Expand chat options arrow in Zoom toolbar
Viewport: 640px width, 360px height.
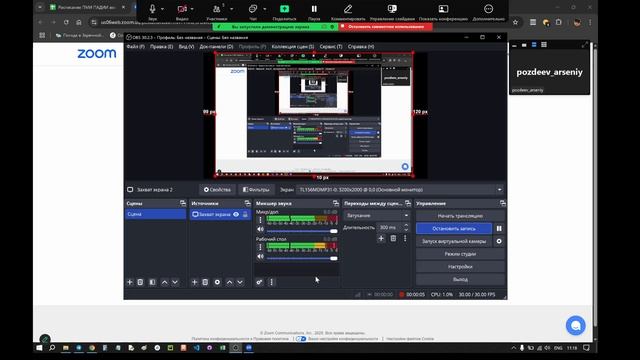coord(264,9)
